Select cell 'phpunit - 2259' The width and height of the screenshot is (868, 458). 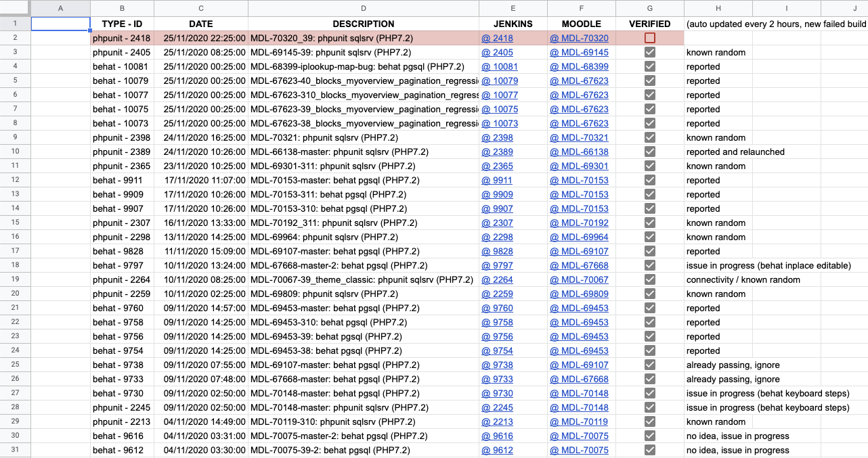tap(122, 294)
